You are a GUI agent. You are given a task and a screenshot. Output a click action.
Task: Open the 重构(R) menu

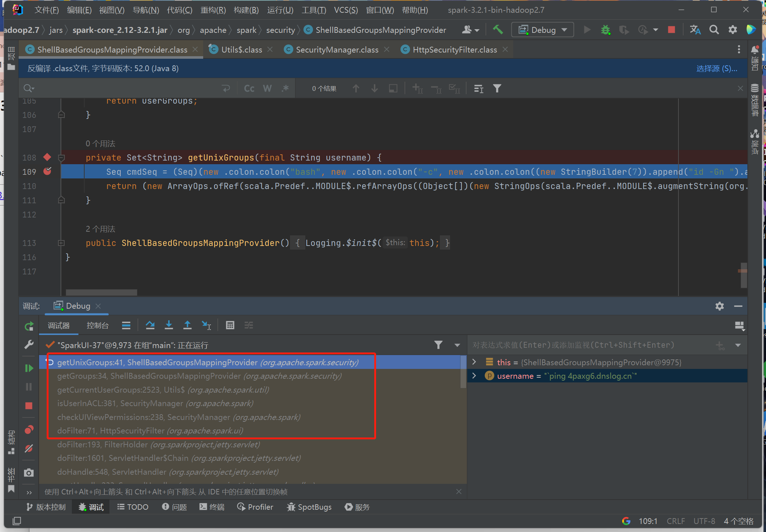[213, 10]
